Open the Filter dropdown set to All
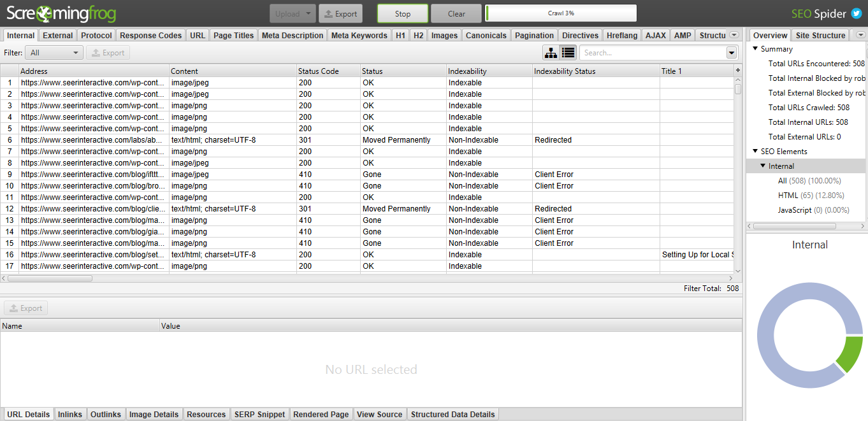 coord(54,53)
